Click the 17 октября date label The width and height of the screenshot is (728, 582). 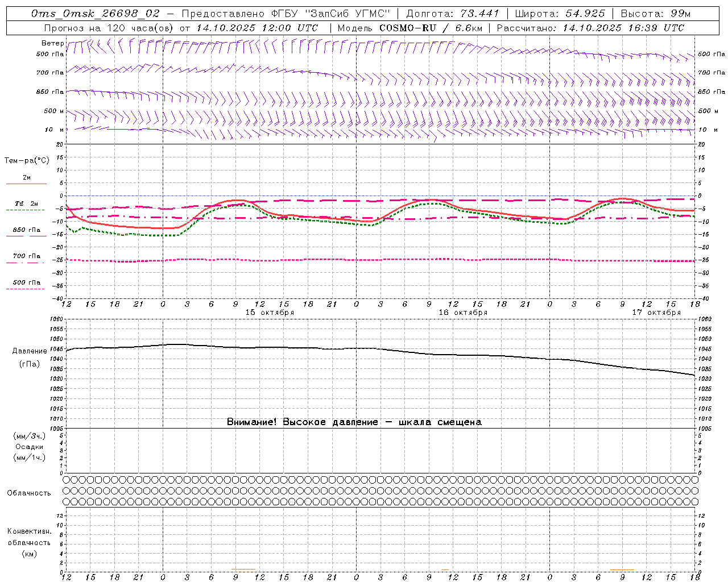tap(656, 313)
